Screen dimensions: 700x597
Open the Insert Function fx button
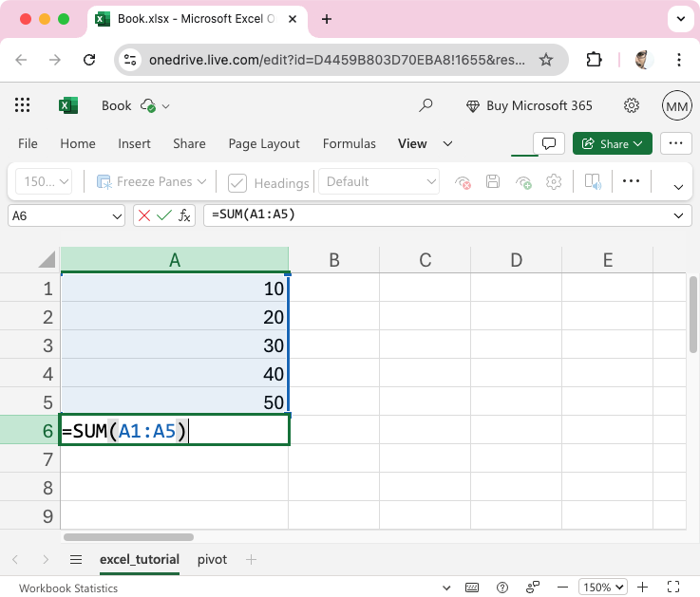pyautogui.click(x=184, y=216)
